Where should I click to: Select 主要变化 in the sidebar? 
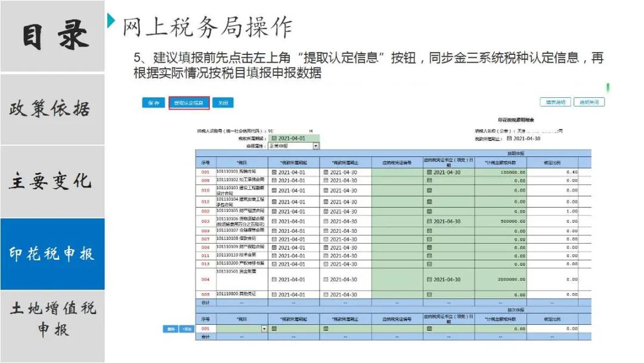[x=52, y=181]
